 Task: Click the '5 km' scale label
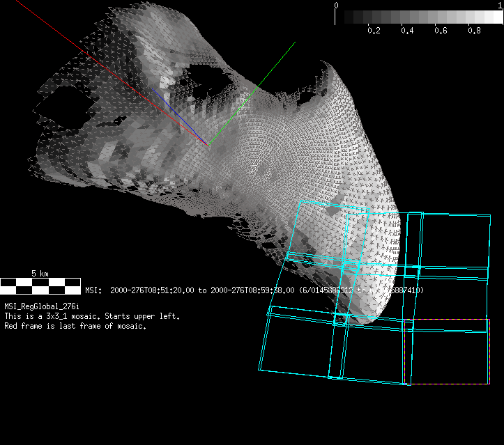[40, 274]
